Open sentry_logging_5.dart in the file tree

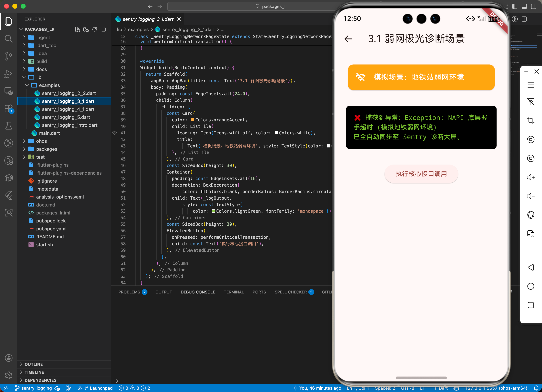[66, 117]
